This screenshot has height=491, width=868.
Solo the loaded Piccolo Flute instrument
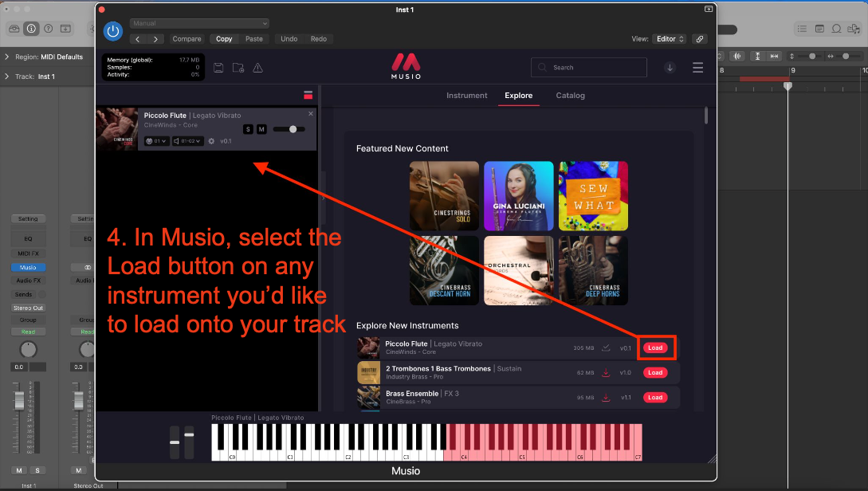(248, 129)
